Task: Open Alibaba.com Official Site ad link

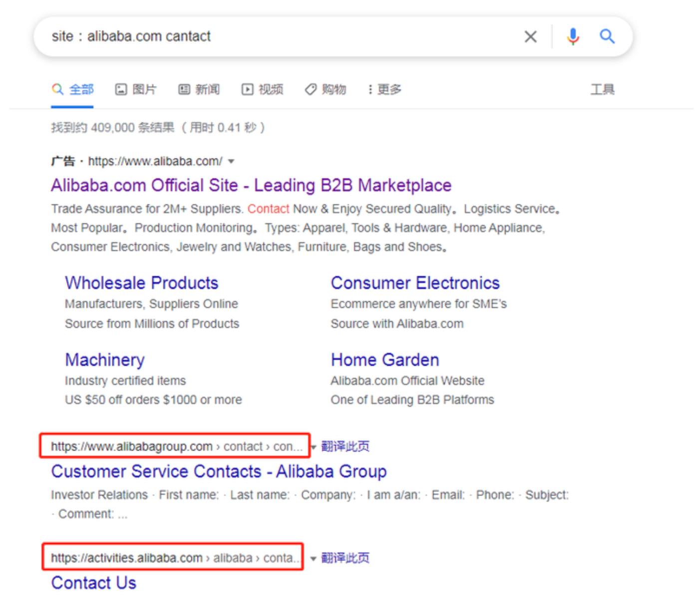Action: click(251, 185)
